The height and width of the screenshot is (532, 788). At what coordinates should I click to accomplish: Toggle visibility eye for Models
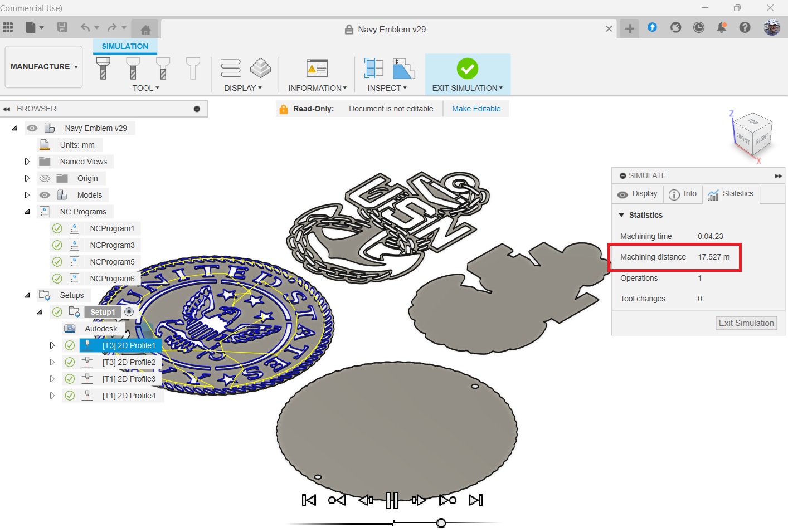[45, 195]
